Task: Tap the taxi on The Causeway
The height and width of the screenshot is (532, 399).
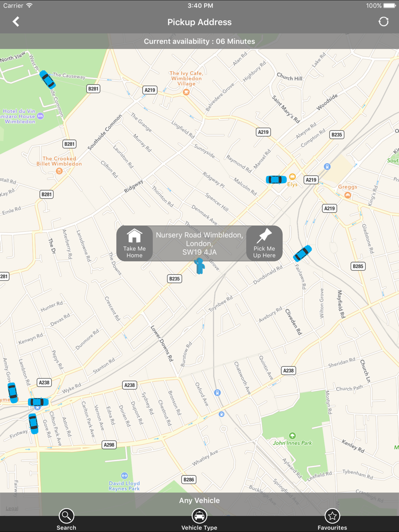Action: point(47,79)
